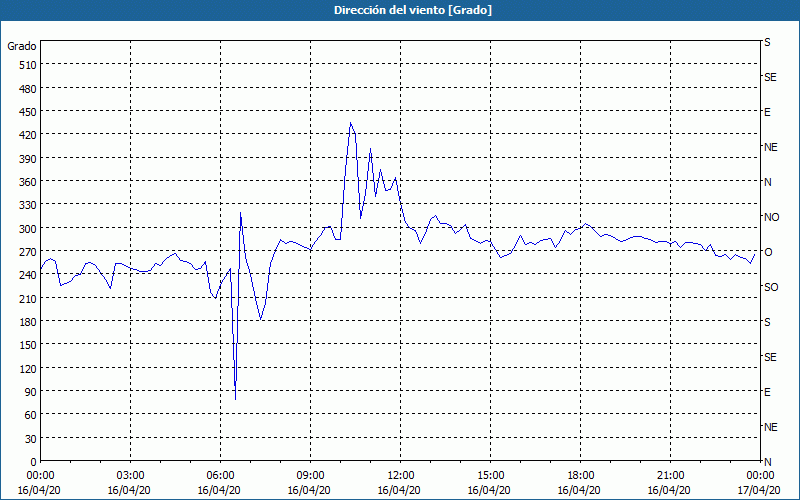The image size is (800, 500).
Task: Click the 510 y-axis value
Action: pyautogui.click(x=29, y=65)
